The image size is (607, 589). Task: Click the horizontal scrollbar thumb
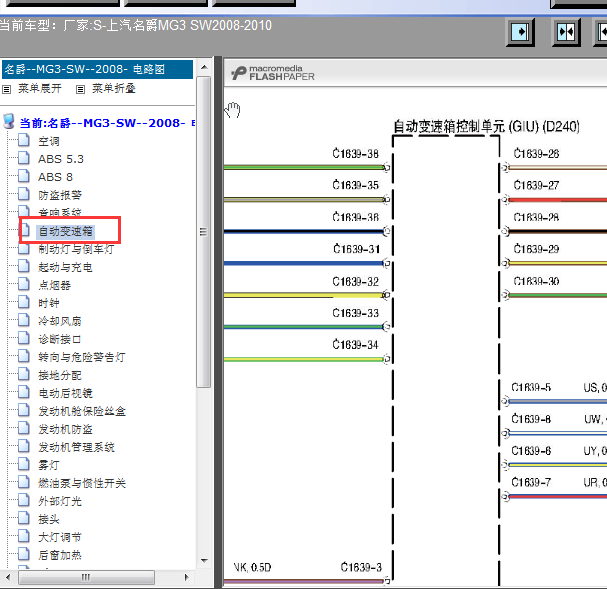tap(86, 577)
